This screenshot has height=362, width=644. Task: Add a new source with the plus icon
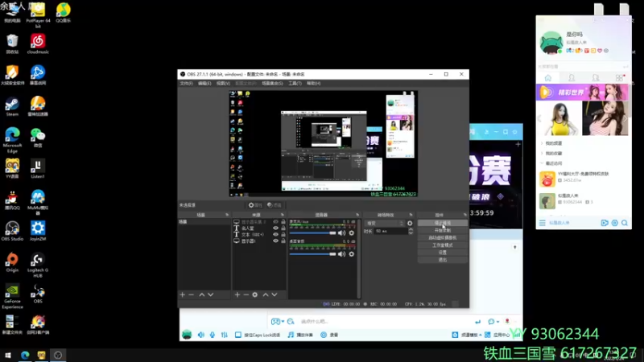pyautogui.click(x=237, y=294)
